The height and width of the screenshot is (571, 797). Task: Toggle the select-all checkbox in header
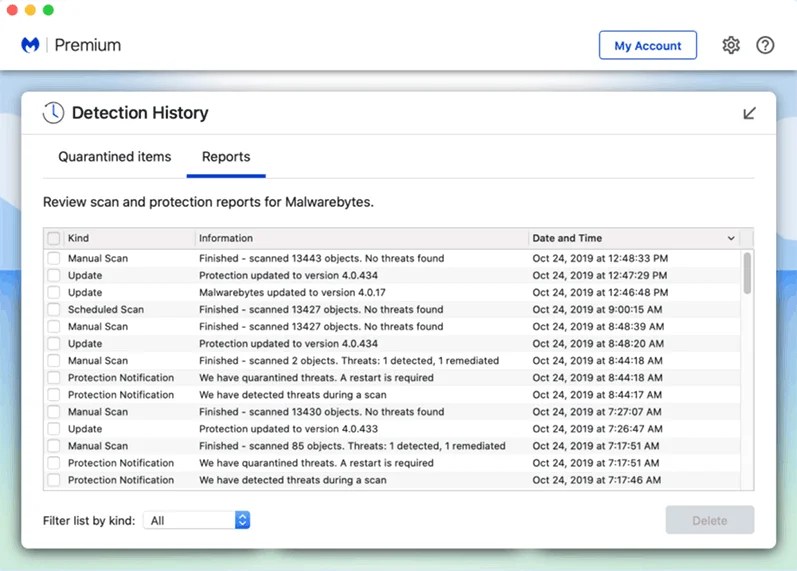[54, 238]
